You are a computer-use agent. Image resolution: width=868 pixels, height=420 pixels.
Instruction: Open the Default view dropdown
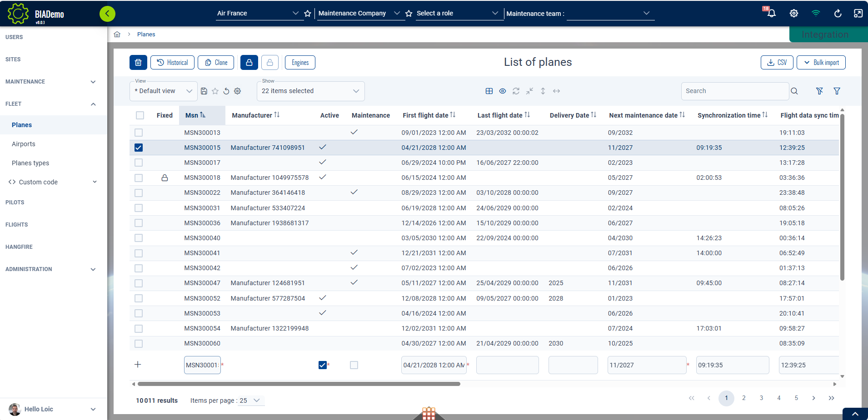(x=164, y=91)
